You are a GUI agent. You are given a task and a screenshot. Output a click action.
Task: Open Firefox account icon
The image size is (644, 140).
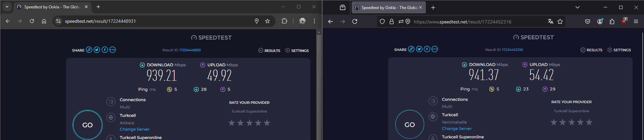[x=600, y=21]
